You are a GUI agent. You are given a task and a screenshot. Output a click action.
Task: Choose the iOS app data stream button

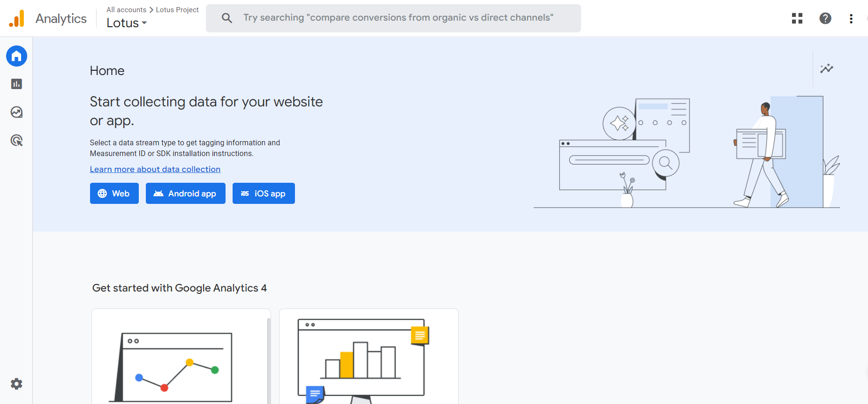[x=264, y=194]
